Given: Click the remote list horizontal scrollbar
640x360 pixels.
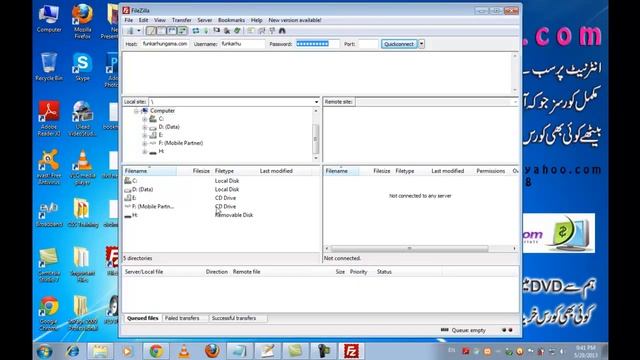Looking at the screenshot, I should (409, 248).
